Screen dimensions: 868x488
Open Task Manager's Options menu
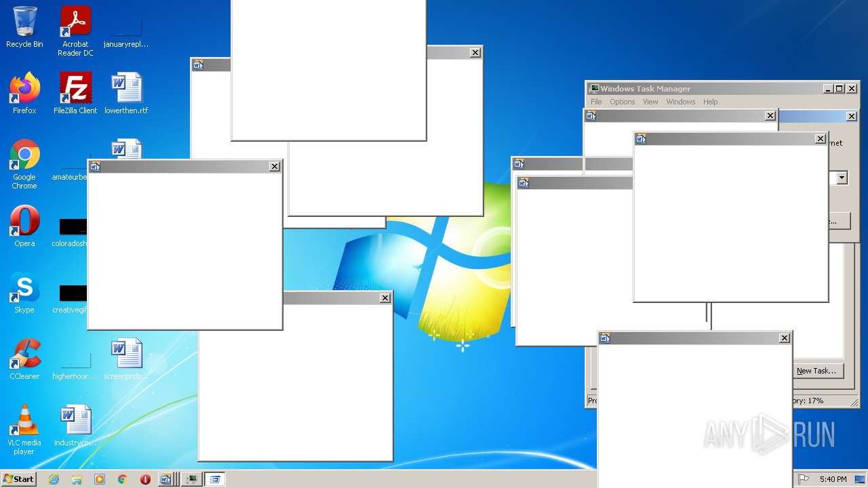[622, 102]
